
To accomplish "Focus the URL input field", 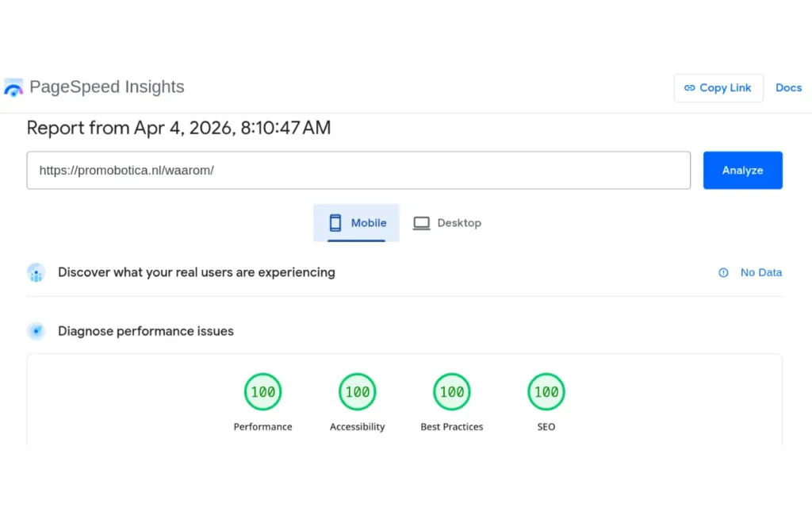I will pos(358,171).
